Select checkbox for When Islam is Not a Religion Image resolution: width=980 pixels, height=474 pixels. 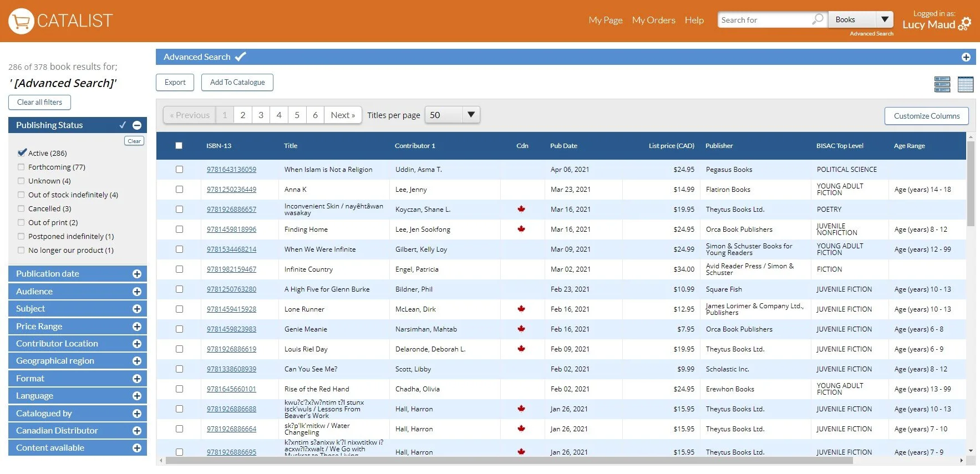tap(179, 170)
